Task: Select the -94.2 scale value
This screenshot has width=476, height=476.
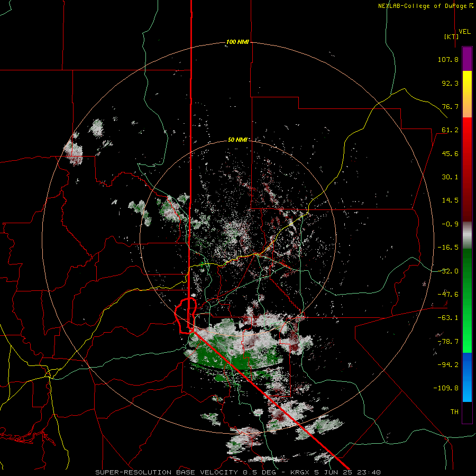Action: click(448, 365)
